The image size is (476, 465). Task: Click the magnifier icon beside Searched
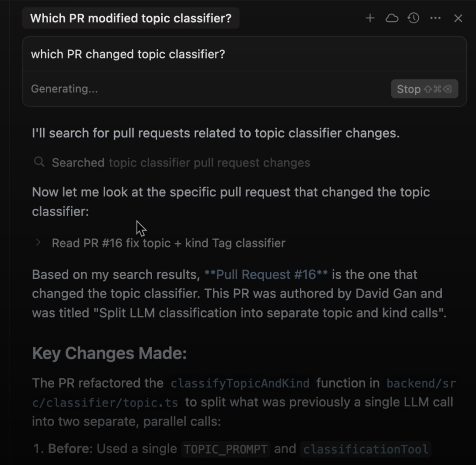[39, 162]
